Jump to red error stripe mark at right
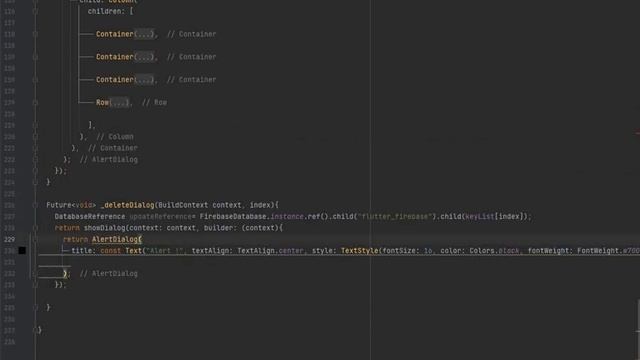 click(x=638, y=133)
